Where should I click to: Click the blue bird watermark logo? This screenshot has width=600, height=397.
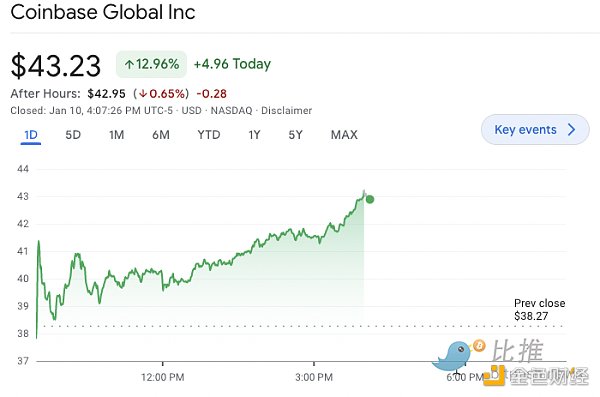(452, 356)
